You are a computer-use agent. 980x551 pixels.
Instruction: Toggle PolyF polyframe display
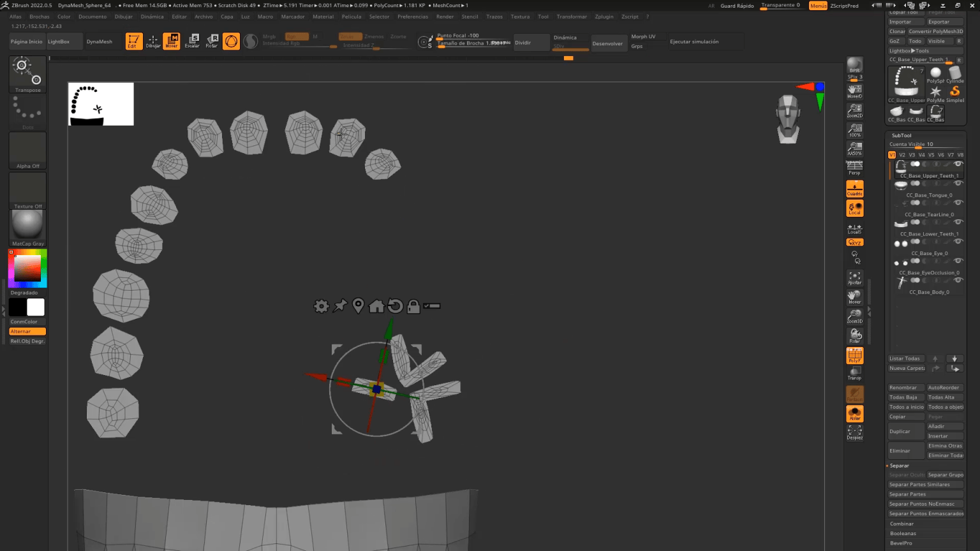(854, 356)
